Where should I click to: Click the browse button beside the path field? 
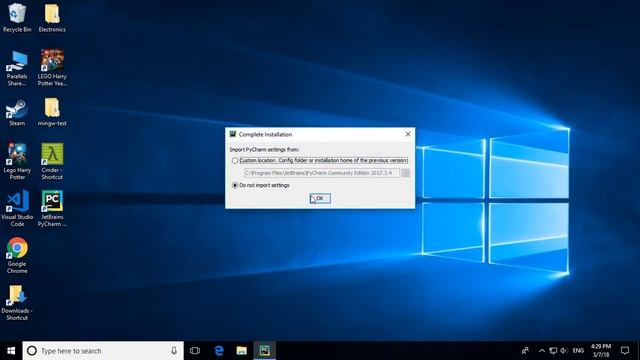coord(405,173)
